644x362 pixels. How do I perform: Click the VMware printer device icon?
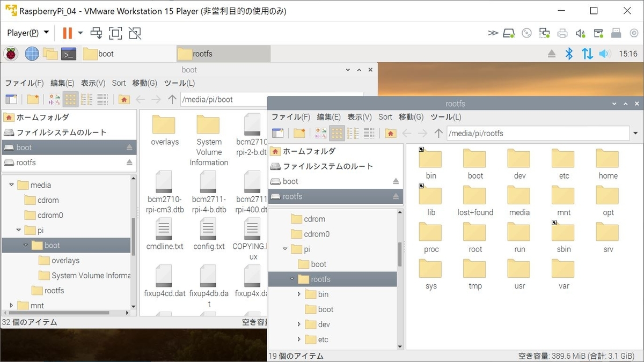click(562, 33)
